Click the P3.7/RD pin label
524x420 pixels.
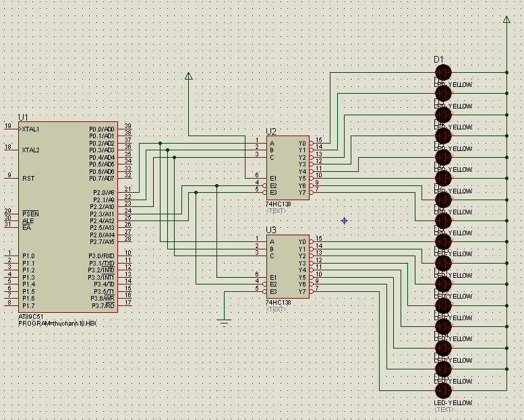coord(103,305)
